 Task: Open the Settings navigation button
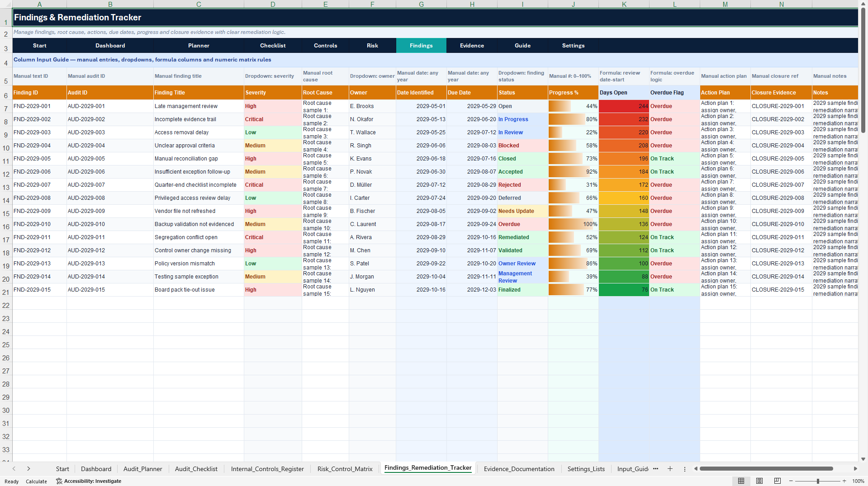click(573, 46)
